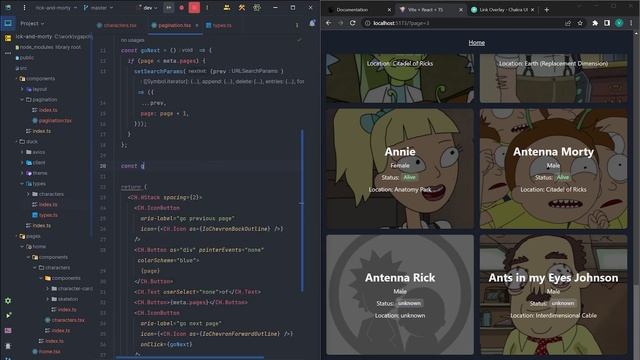Collapse the pagination folder
Viewport: 640px width, 360px height.
point(22,100)
